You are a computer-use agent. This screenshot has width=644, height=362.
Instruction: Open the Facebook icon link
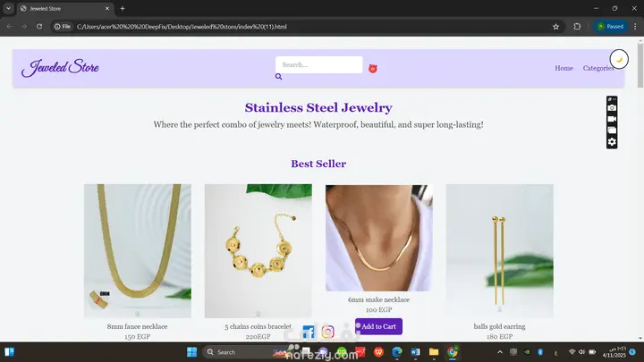point(309,332)
